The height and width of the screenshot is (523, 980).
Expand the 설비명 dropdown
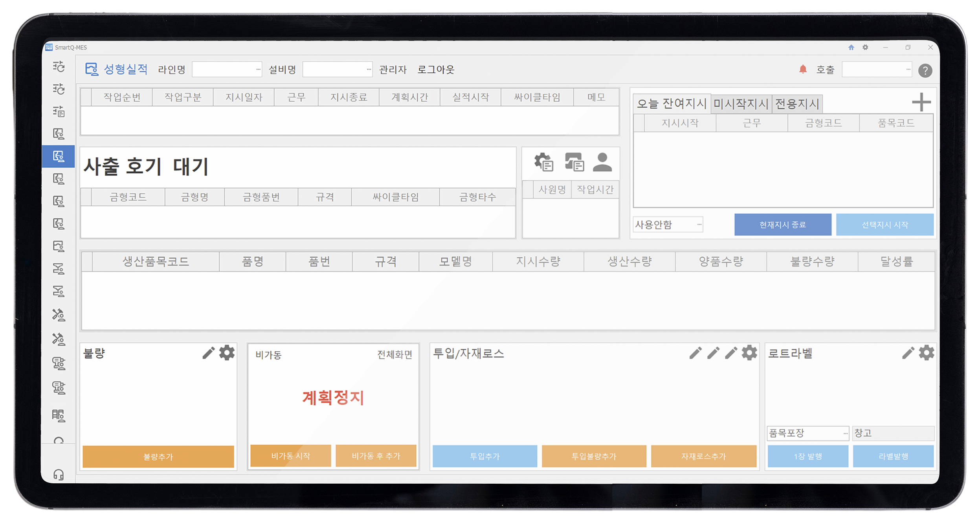(369, 70)
